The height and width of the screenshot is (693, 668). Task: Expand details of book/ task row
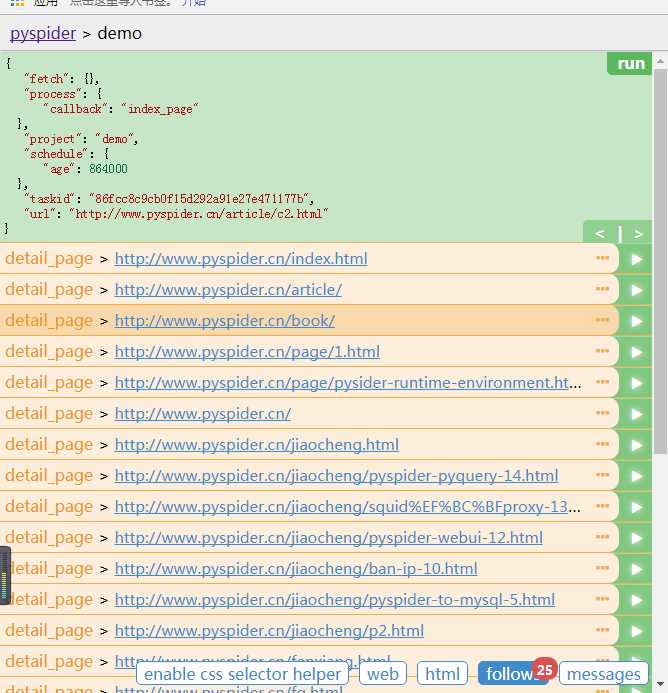point(602,320)
